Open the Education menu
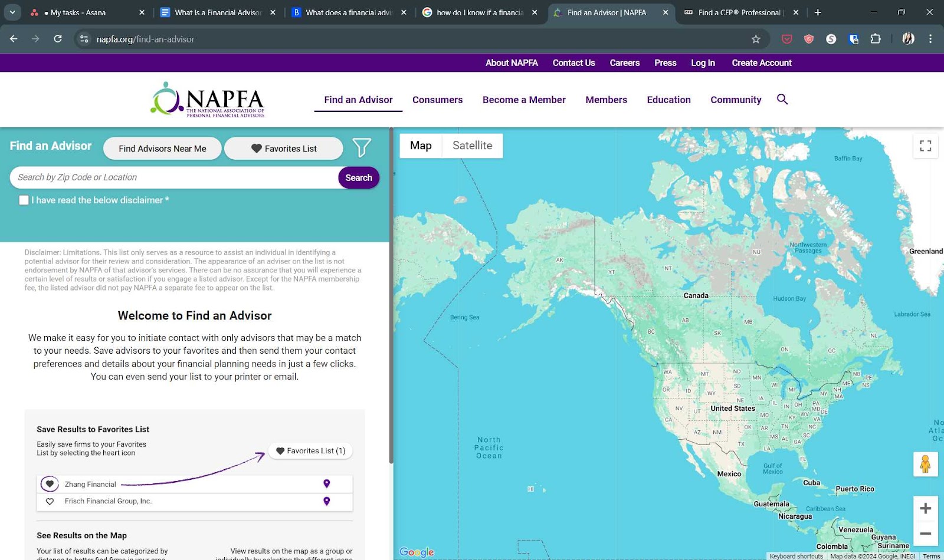Viewport: 944px width, 560px height. 668,100
